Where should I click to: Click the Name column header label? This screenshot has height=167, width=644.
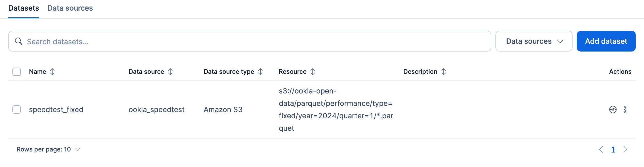coord(38,72)
